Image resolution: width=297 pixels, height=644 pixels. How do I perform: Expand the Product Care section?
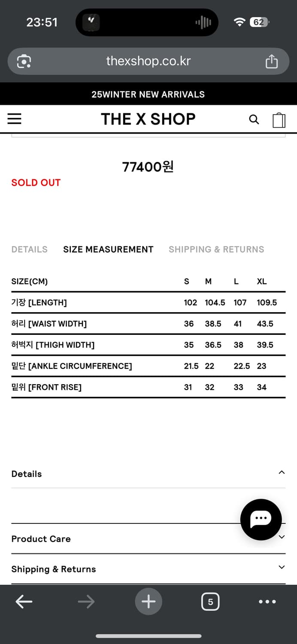click(41, 539)
